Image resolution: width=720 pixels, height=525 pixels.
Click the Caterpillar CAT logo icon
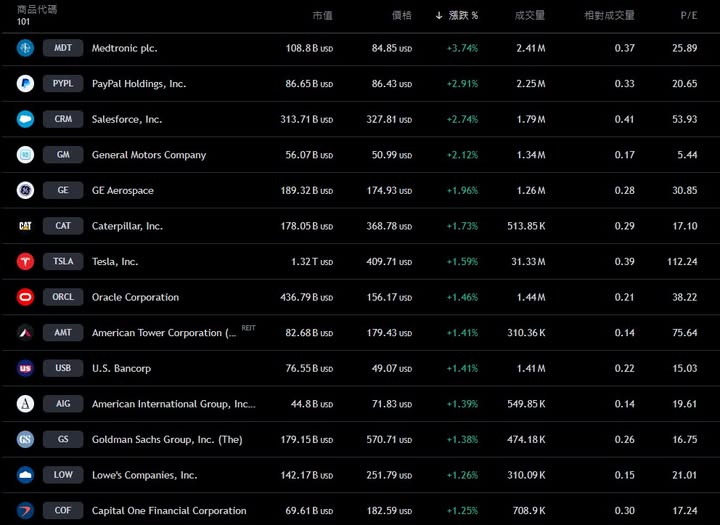click(x=25, y=226)
